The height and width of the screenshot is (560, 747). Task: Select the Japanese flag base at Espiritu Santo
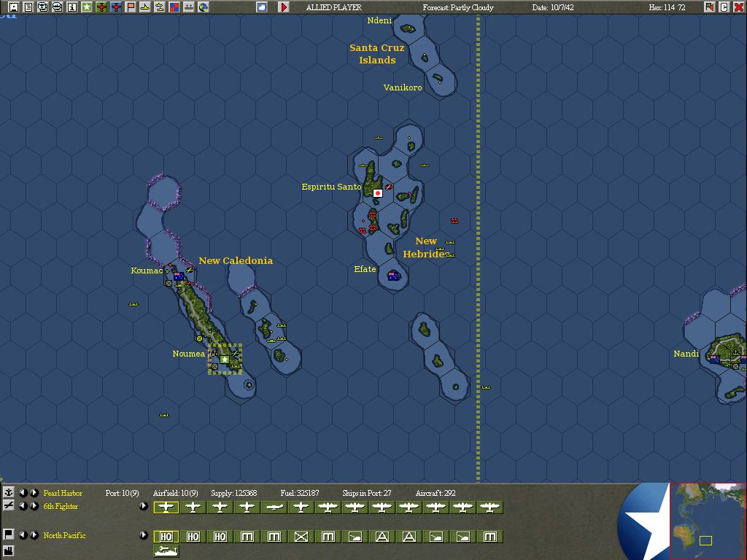coord(378,192)
